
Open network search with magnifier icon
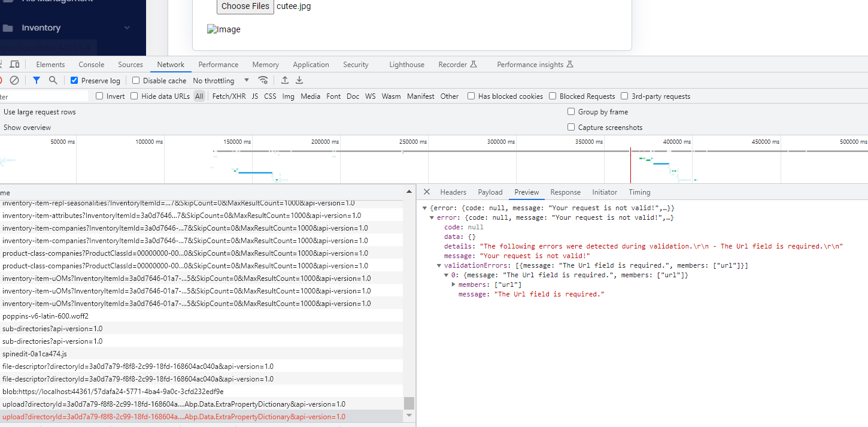click(53, 80)
